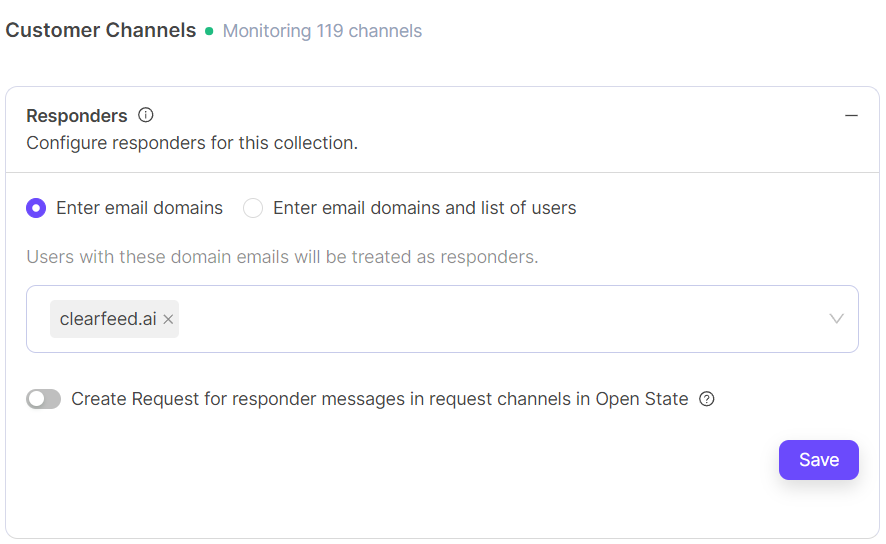The image size is (886, 544).
Task: Click the "Monitoring 119 channels" text
Action: coord(322,31)
